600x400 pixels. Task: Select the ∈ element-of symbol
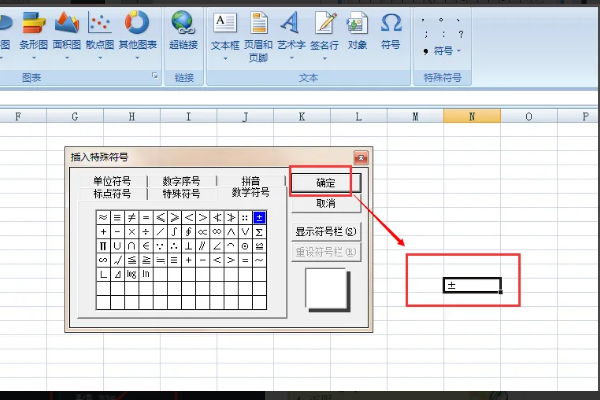[x=146, y=246]
